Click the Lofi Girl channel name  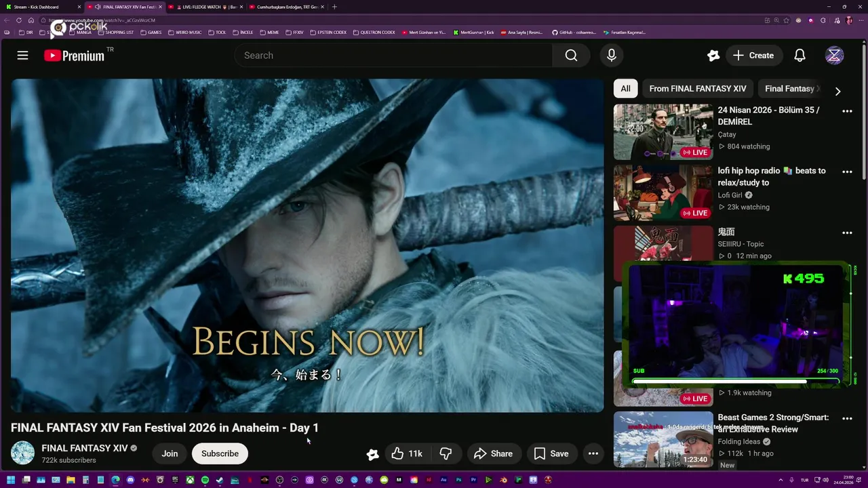coord(730,195)
